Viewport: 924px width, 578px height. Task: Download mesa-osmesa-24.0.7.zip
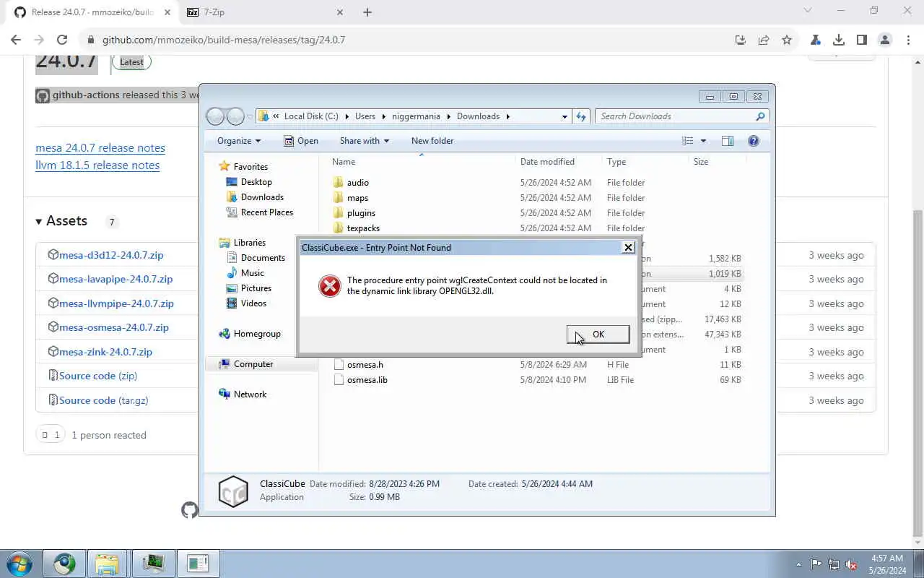coord(113,327)
